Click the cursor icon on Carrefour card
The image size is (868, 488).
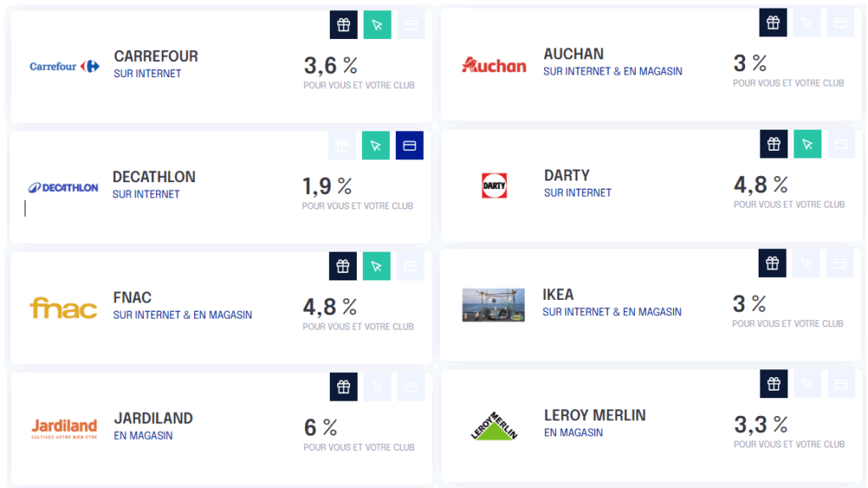pos(377,25)
